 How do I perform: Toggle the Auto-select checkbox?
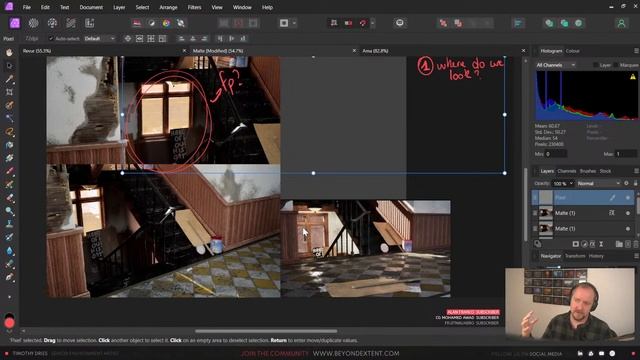click(51, 39)
